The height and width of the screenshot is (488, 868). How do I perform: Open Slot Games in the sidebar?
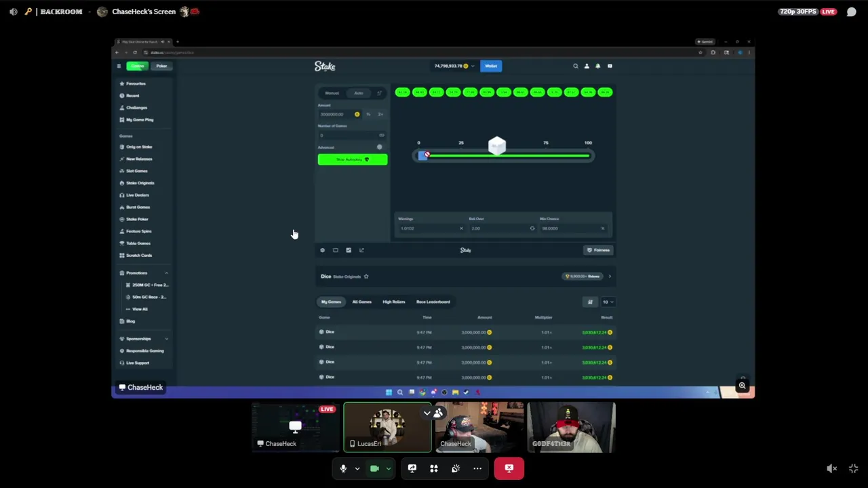click(x=136, y=171)
